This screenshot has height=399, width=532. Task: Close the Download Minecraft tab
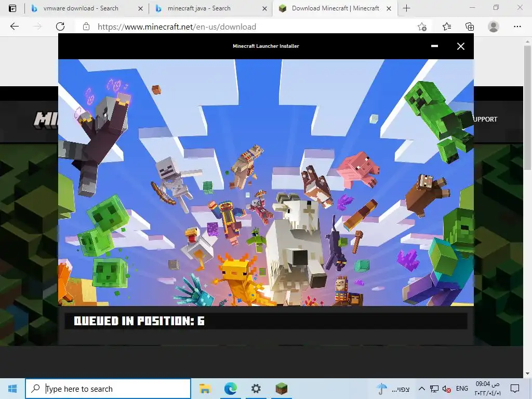click(389, 9)
